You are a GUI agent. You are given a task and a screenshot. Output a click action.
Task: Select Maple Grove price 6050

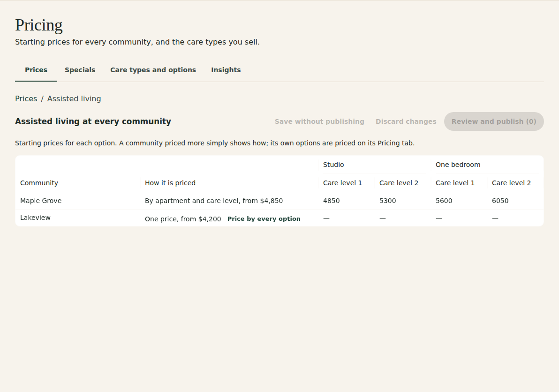point(500,201)
